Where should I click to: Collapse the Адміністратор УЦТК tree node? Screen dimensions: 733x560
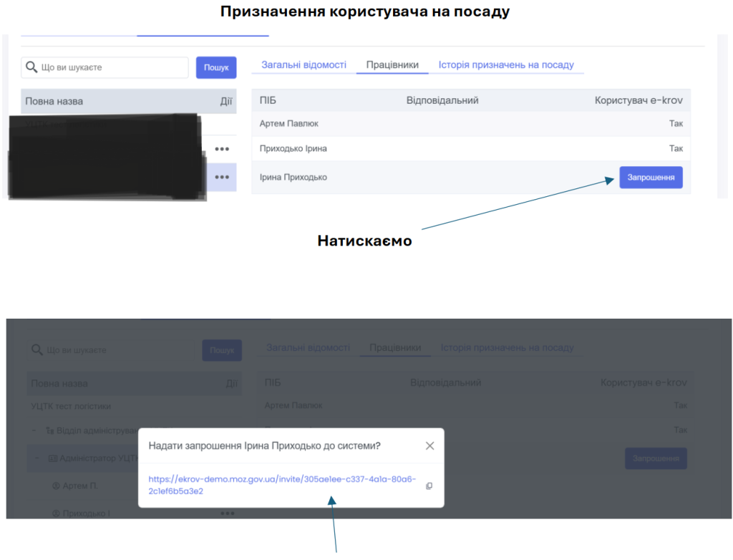pos(36,458)
